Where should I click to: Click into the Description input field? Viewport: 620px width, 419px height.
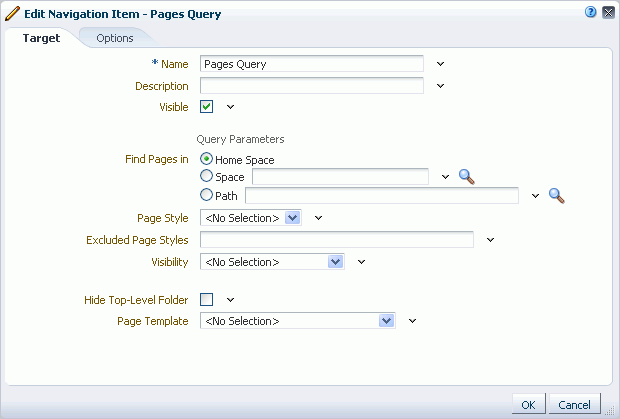click(312, 86)
